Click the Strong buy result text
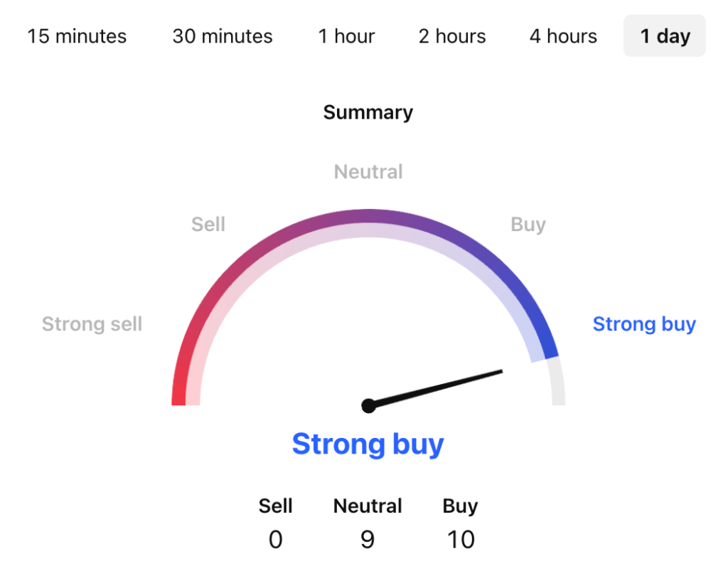The width and height of the screenshot is (728, 566). (x=368, y=444)
